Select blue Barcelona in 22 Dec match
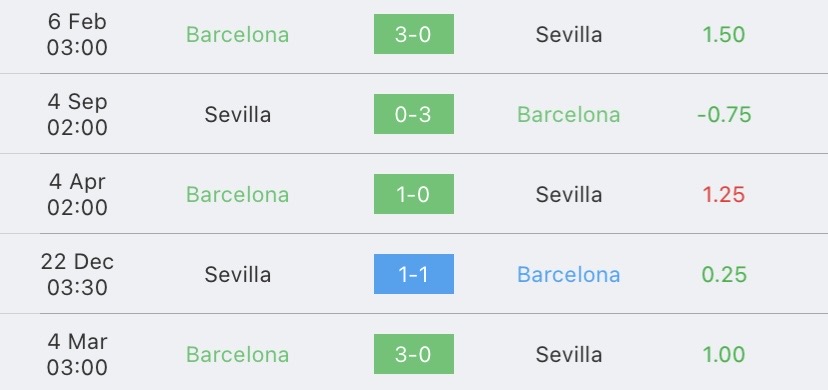The image size is (828, 390). (569, 274)
